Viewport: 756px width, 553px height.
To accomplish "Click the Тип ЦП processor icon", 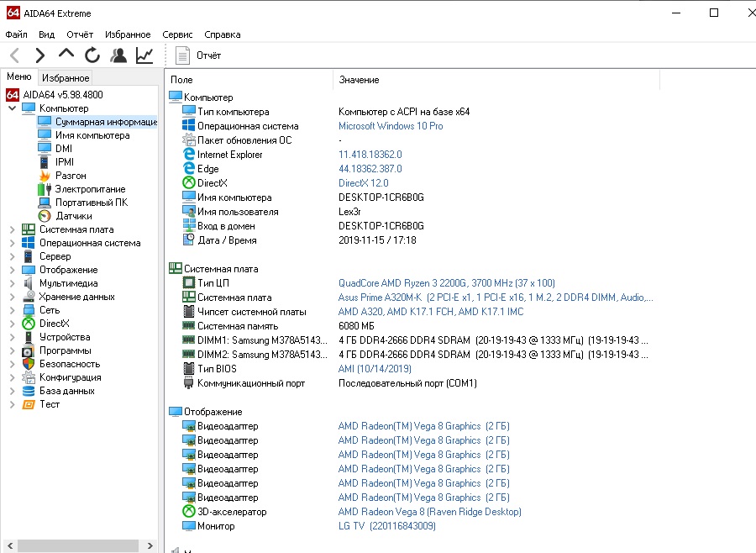I will (188, 282).
